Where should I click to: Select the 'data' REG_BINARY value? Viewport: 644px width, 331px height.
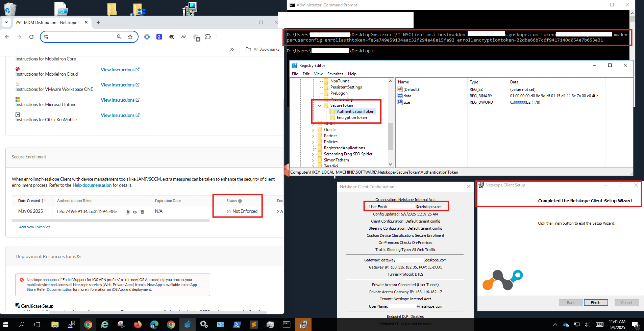point(407,96)
